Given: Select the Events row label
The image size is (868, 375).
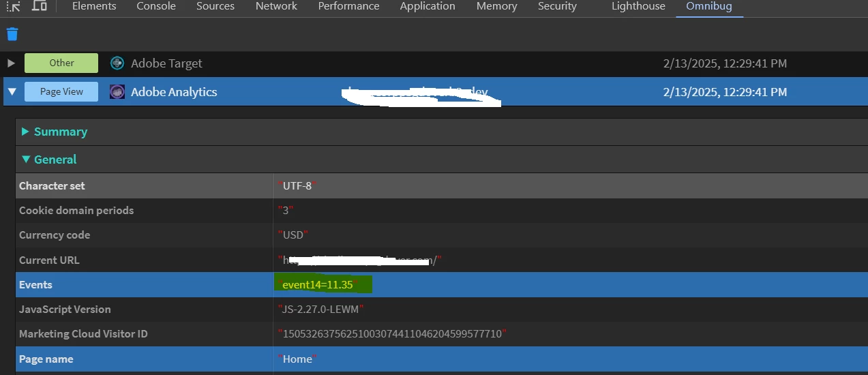Looking at the screenshot, I should (35, 285).
